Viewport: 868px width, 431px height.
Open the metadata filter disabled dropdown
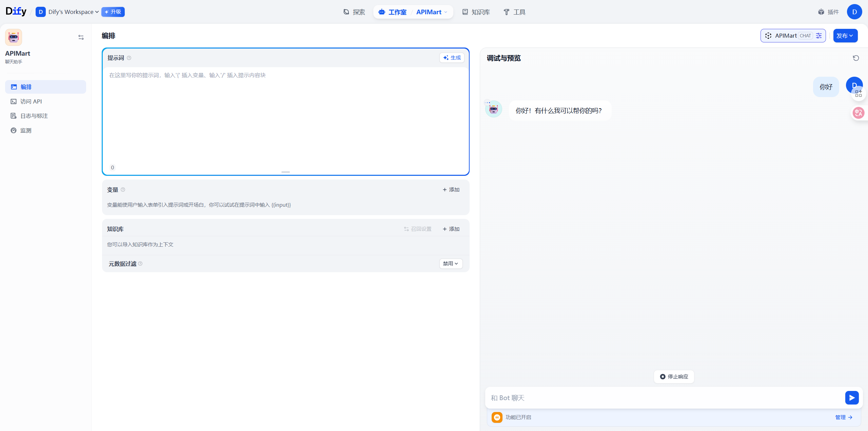point(451,264)
